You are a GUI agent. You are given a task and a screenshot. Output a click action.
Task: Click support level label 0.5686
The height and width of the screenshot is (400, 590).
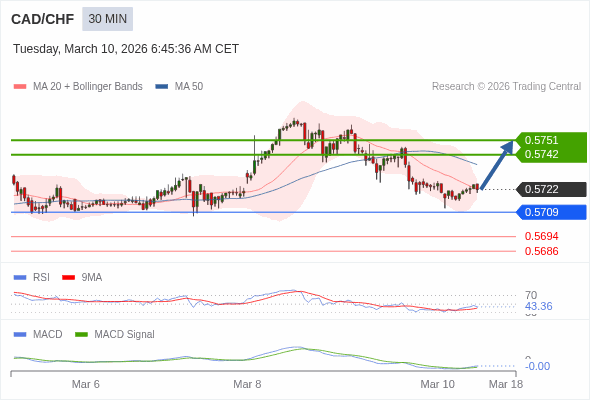(x=541, y=251)
